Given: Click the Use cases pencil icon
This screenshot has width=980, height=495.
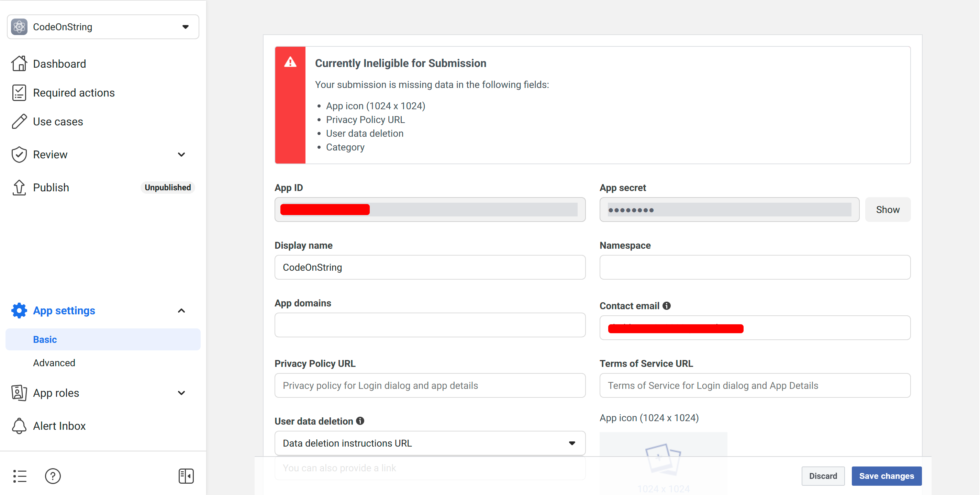Looking at the screenshot, I should coord(19,122).
